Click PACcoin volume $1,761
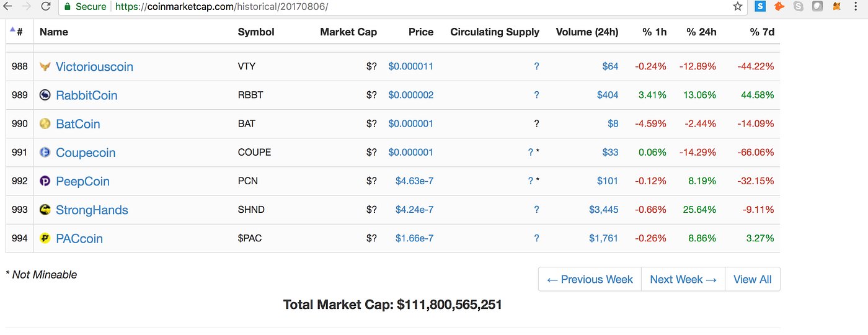Image resolution: width=868 pixels, height=335 pixels. (604, 238)
